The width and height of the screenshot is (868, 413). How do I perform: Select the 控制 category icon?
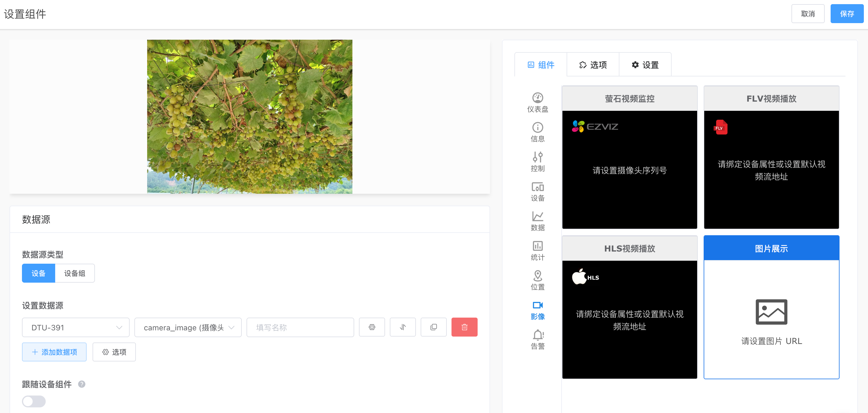point(538,161)
